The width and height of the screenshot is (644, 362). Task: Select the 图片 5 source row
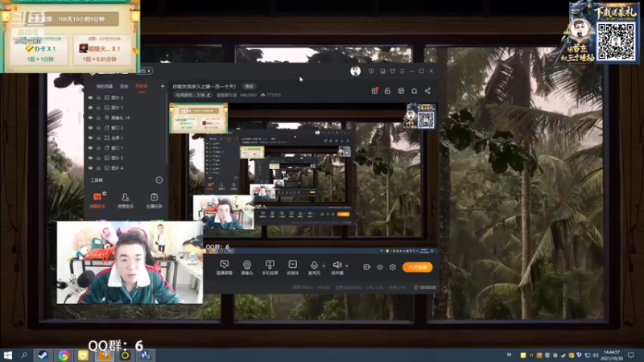point(126,158)
